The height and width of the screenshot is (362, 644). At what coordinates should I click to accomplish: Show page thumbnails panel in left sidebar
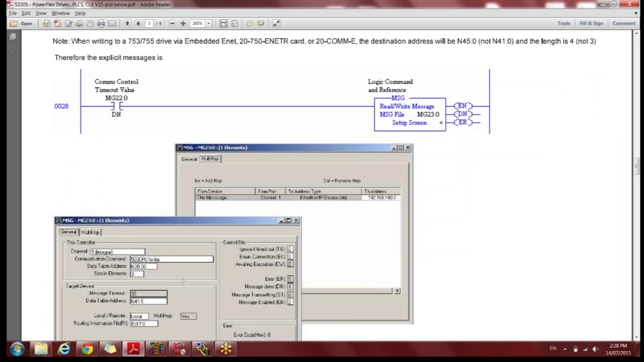(x=13, y=37)
